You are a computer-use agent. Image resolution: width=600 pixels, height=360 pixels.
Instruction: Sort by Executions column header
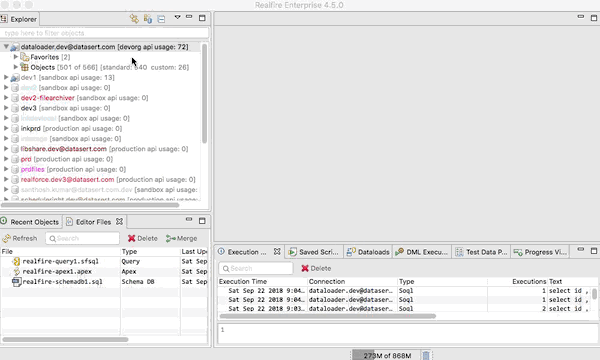click(x=517, y=282)
